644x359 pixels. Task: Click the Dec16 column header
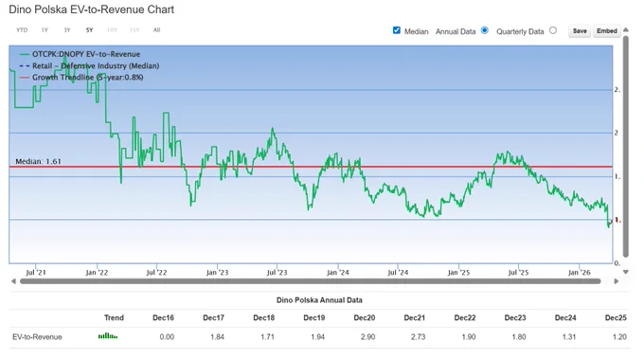[163, 317]
